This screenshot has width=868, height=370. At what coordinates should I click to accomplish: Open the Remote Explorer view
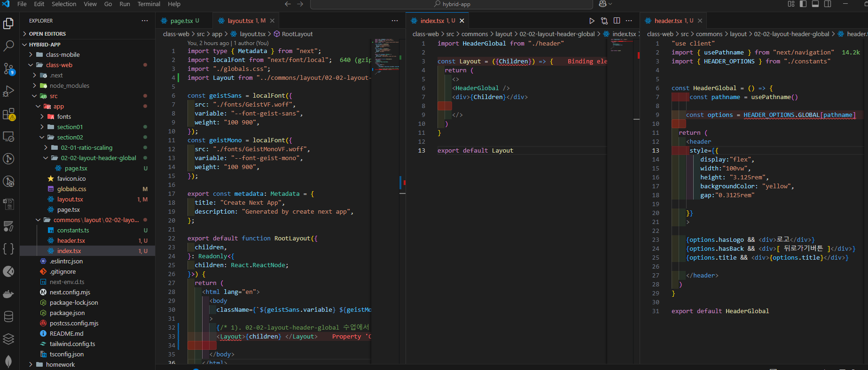[8, 137]
